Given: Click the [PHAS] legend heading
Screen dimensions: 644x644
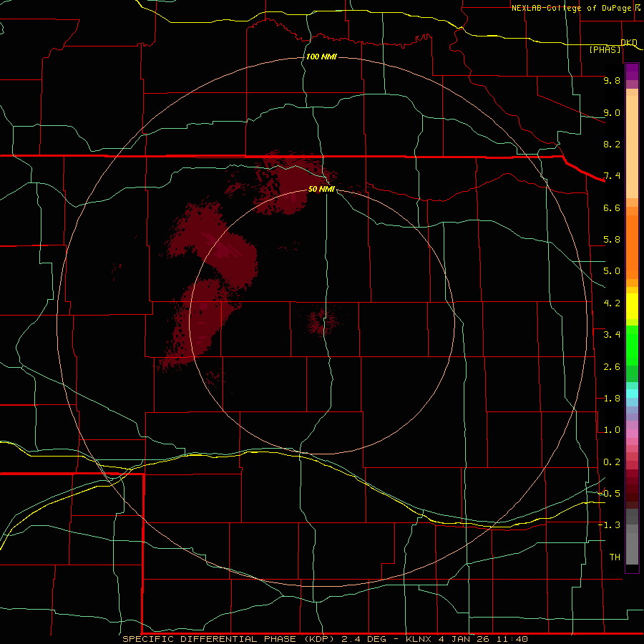Looking at the screenshot, I should tap(605, 50).
